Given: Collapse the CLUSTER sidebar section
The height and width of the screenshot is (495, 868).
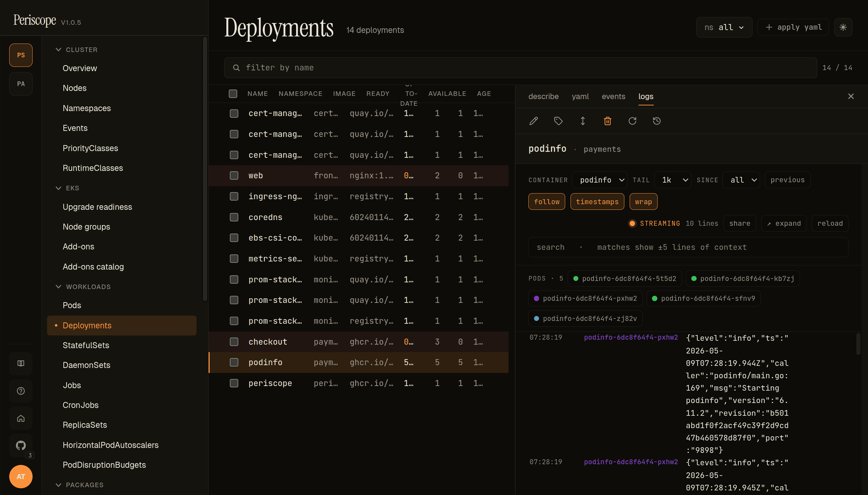Looking at the screenshot, I should coord(76,50).
